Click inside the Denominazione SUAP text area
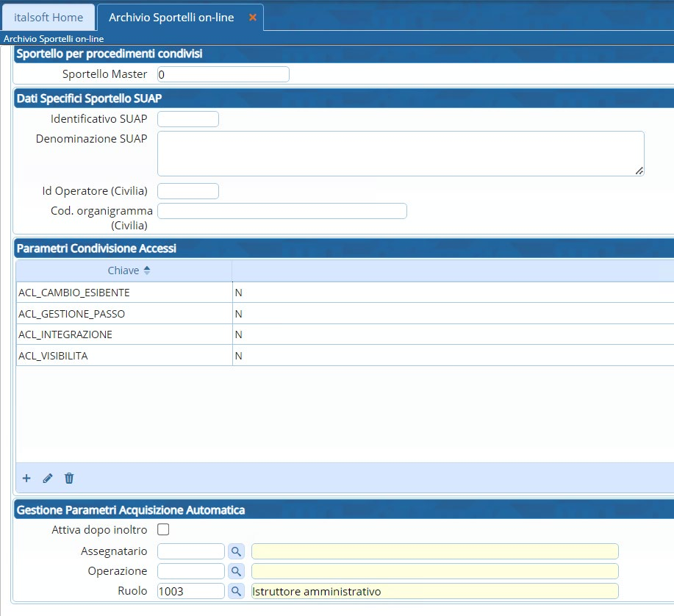 coord(401,154)
